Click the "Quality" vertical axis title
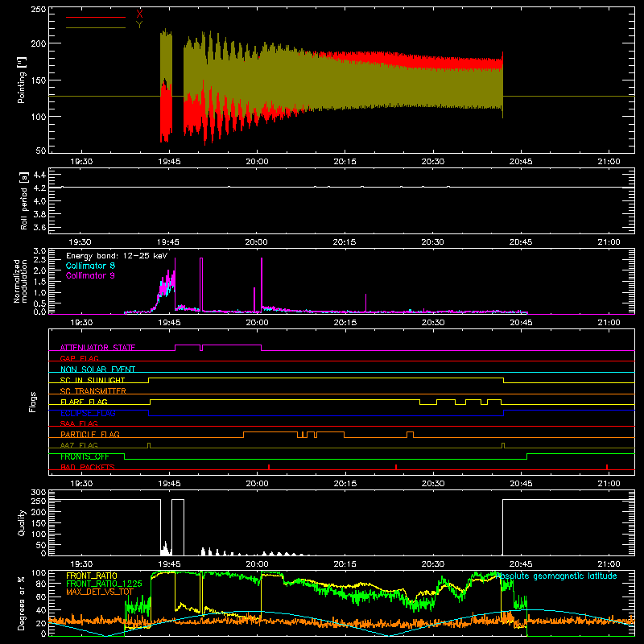The image size is (644, 644). click(22, 522)
